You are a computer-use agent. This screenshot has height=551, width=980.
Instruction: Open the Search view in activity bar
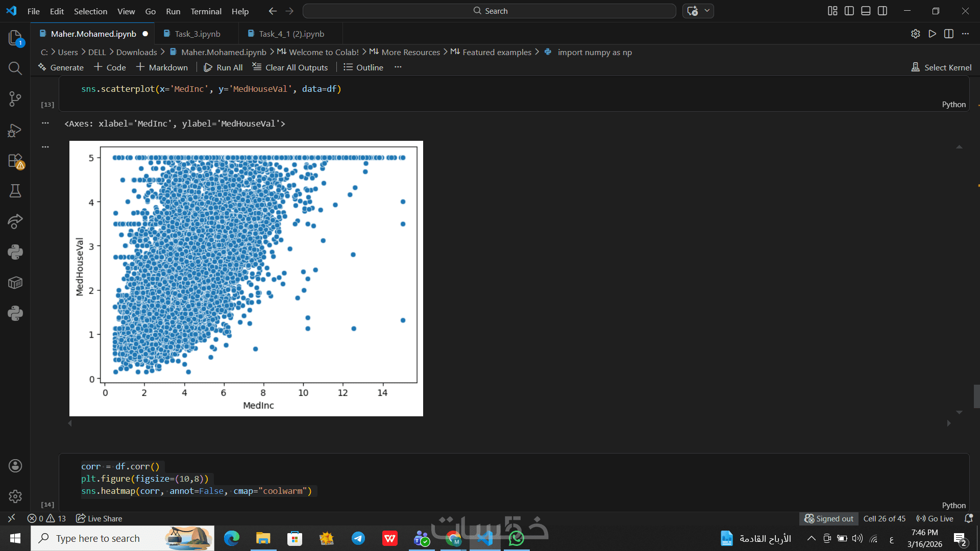pos(15,68)
